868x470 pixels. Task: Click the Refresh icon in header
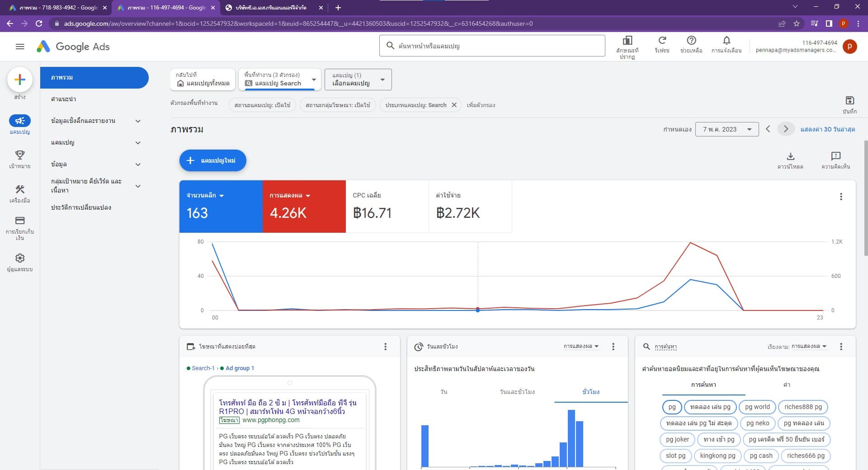[x=662, y=41]
